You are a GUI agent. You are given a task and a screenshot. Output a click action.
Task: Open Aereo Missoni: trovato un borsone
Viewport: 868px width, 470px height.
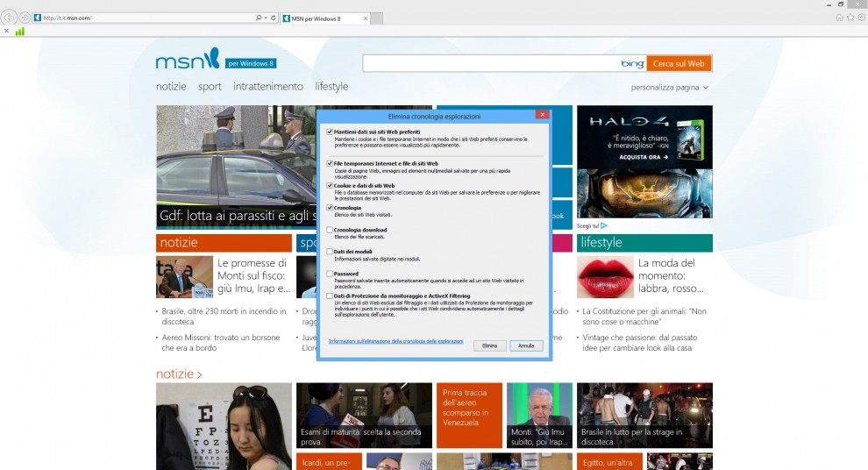click(220, 343)
